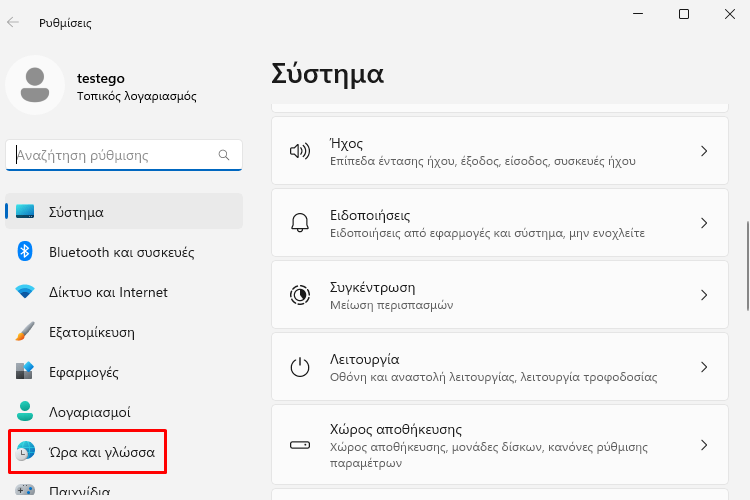
Task: Expand the Ήχος row chevron
Action: point(704,151)
